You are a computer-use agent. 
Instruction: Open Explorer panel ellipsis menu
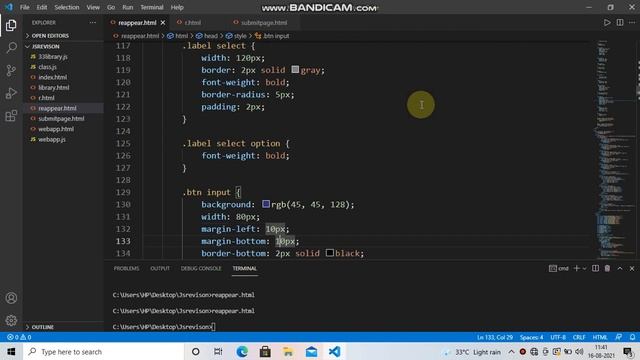tap(93, 22)
